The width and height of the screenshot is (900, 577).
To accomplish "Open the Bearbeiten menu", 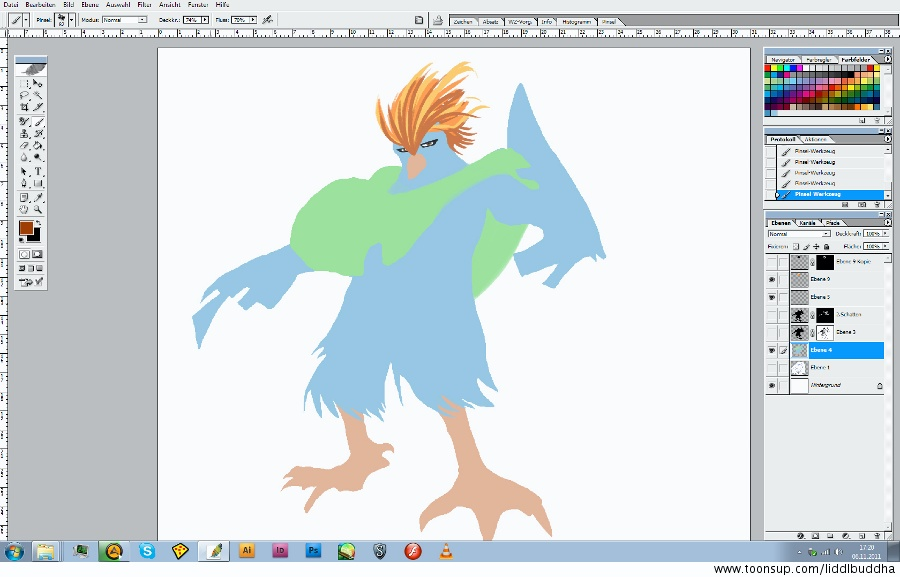I will coord(40,4).
